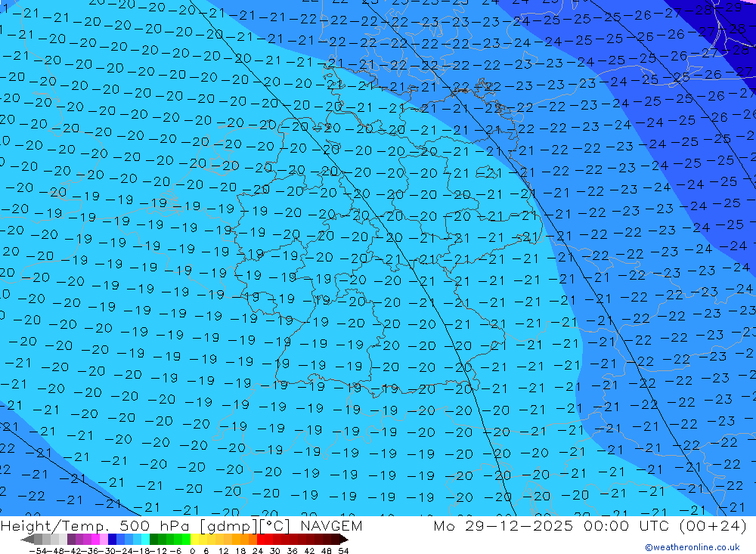Screen dimensions: 756x554
Task: Click the 30 legend scale label
Action: (x=275, y=551)
